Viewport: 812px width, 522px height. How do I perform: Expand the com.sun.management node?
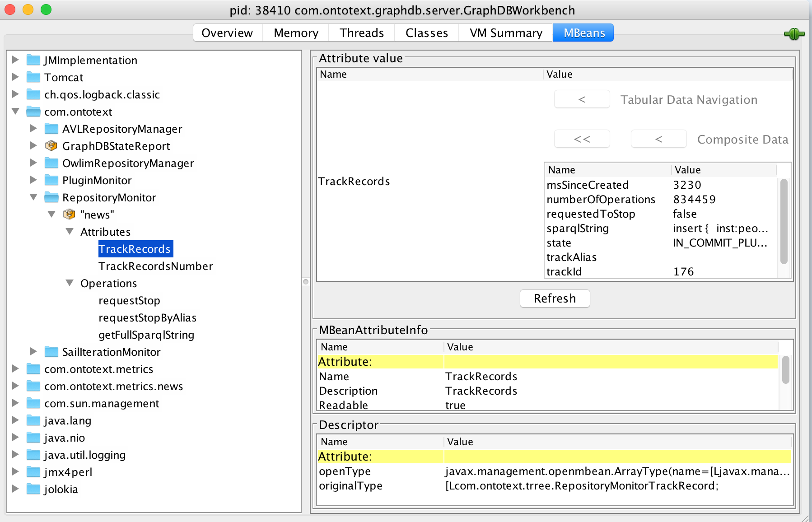click(x=15, y=403)
